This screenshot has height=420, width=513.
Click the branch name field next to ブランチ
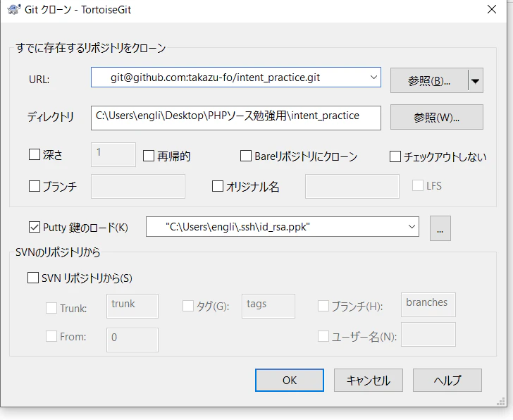coord(137,186)
